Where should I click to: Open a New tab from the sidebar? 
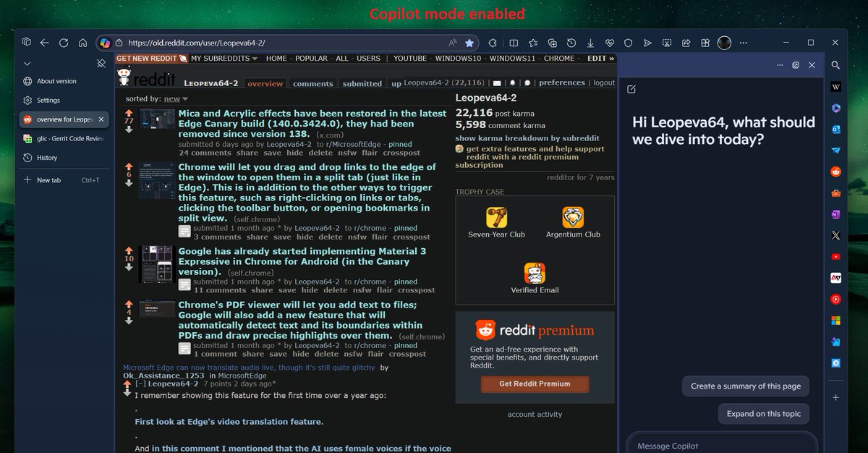tap(64, 180)
